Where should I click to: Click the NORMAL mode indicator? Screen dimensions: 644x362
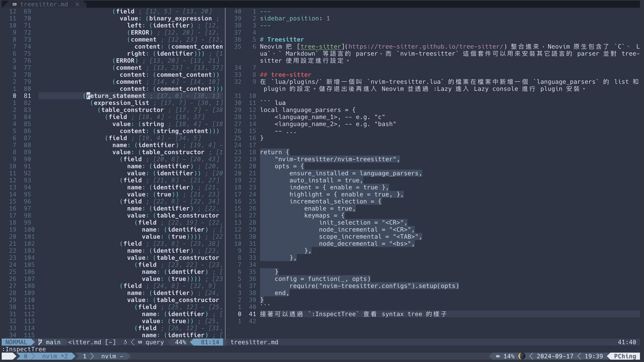(x=16, y=342)
